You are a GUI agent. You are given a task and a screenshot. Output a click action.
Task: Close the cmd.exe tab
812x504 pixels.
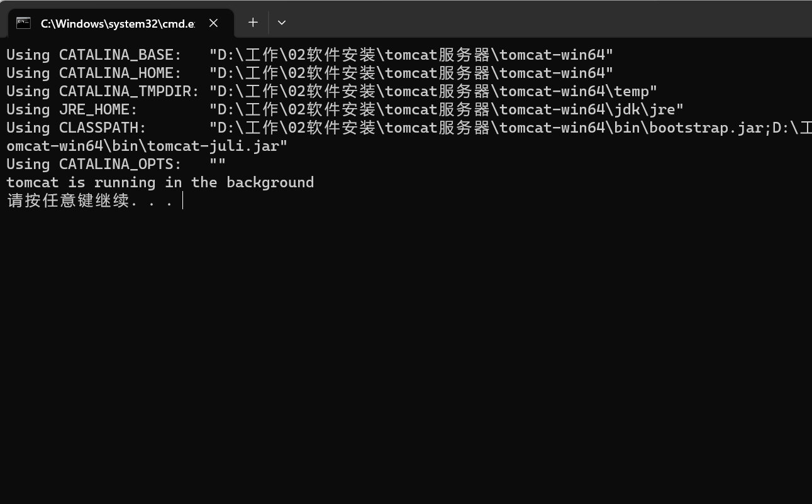point(214,23)
